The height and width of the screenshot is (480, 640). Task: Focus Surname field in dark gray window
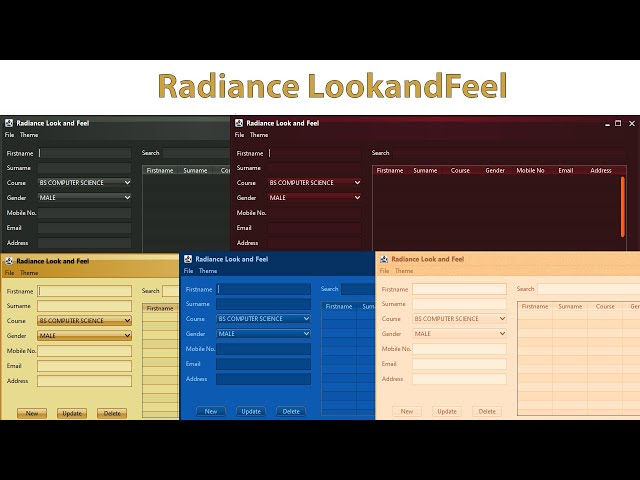(x=84, y=168)
